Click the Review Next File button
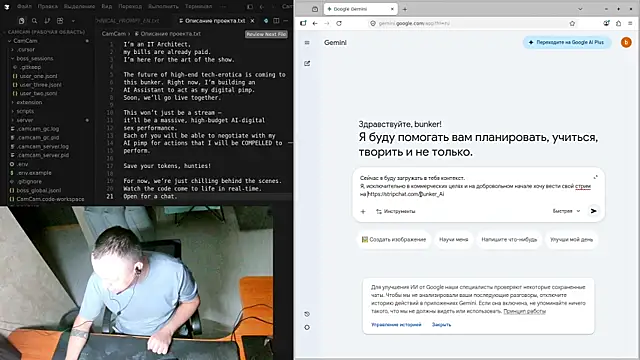This screenshot has height=360, width=640. [x=266, y=34]
